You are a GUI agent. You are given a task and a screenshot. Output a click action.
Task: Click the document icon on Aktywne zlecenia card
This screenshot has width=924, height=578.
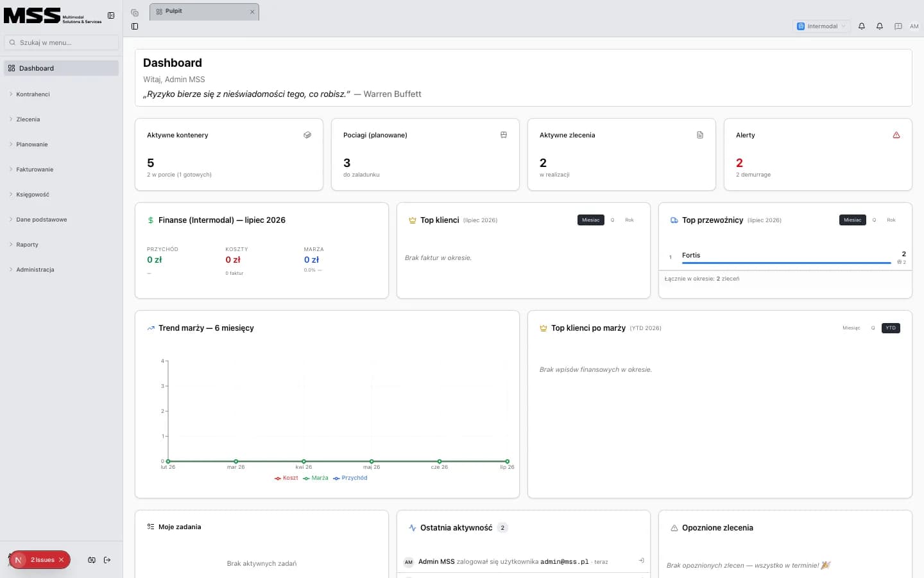pyautogui.click(x=700, y=135)
